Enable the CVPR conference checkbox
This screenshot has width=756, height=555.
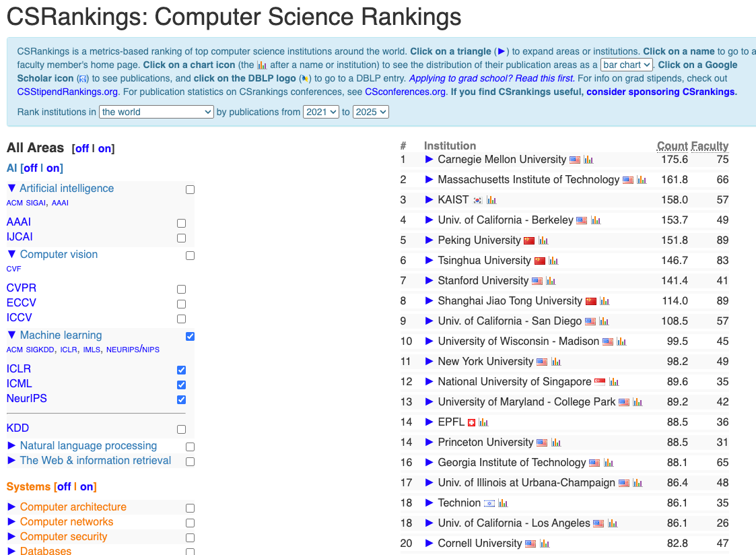181,290
